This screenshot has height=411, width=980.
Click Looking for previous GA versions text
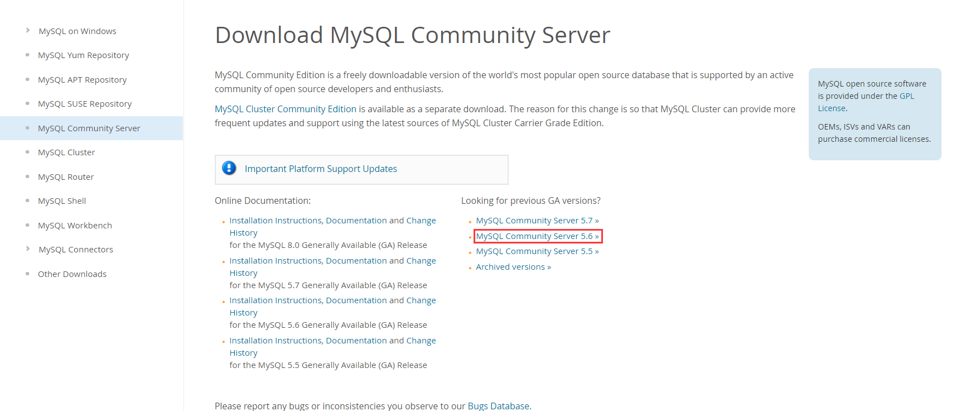(530, 200)
